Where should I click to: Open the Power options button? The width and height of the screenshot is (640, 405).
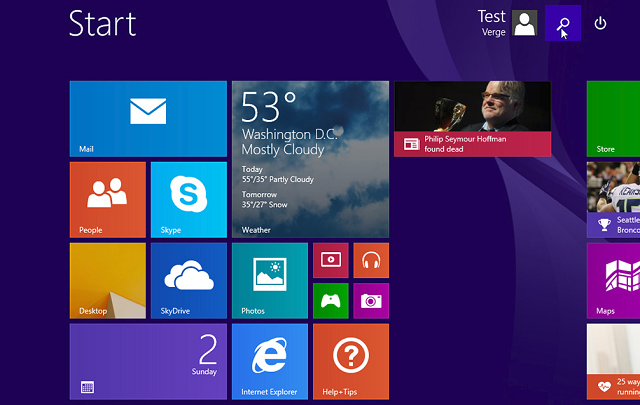pos(600,23)
